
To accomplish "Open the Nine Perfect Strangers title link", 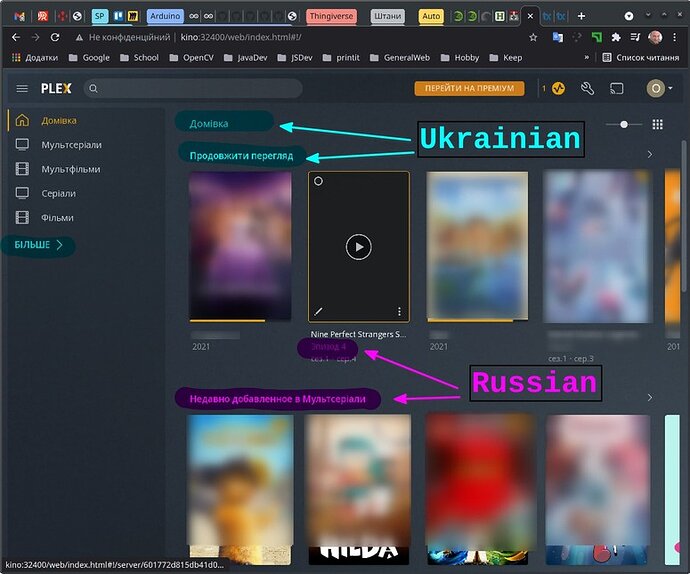I will pos(359,334).
